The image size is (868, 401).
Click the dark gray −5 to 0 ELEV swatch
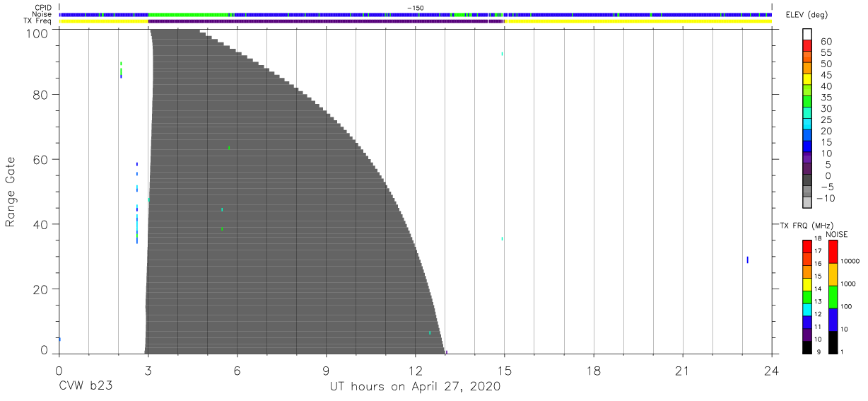[807, 180]
